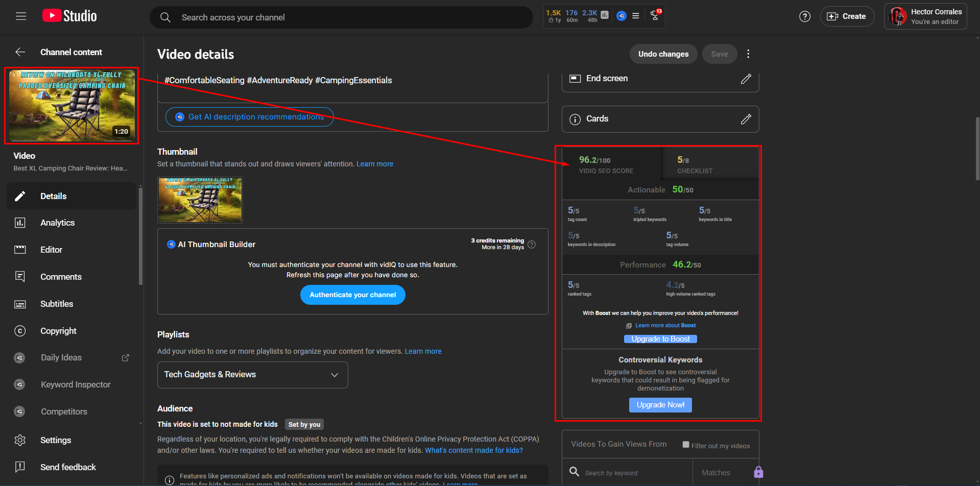Click Send feedback in sidebar
Screen dimensions: 980x486
click(x=71, y=467)
